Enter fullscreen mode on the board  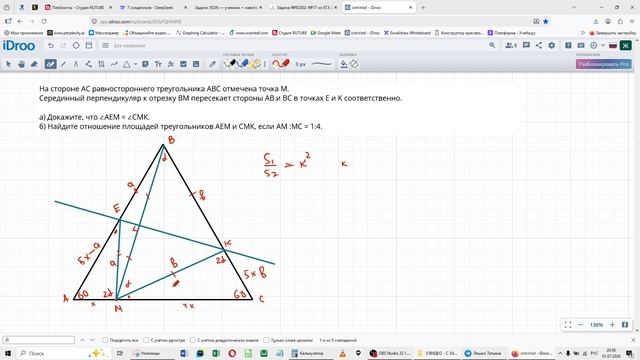point(568,324)
